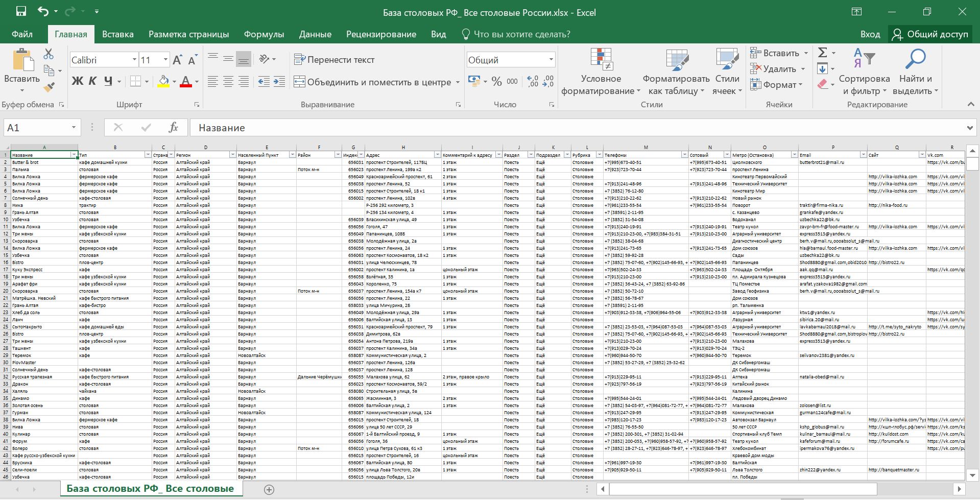The image size is (980, 500).
Task: Click the Save icon in title bar
Action: [21, 12]
